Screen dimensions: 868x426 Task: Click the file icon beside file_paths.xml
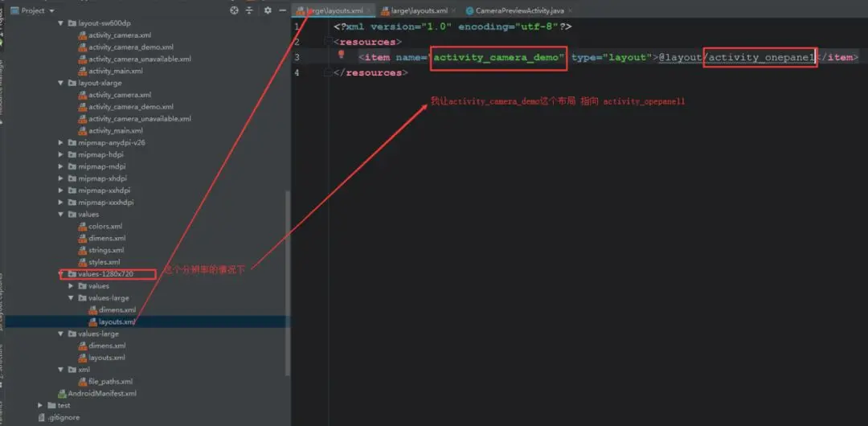click(83, 382)
